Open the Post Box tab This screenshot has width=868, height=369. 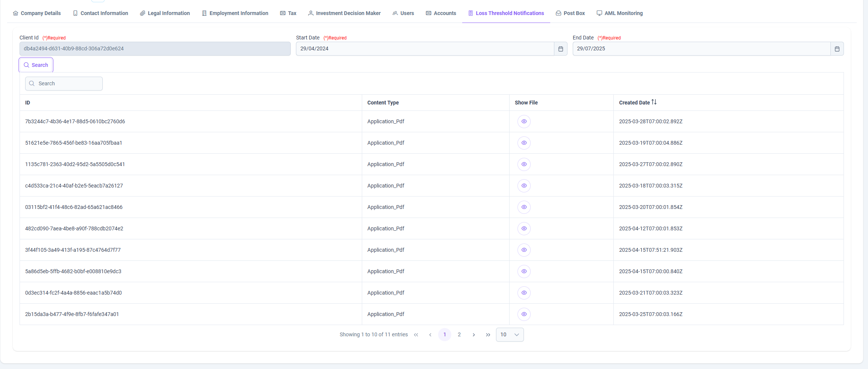(570, 13)
